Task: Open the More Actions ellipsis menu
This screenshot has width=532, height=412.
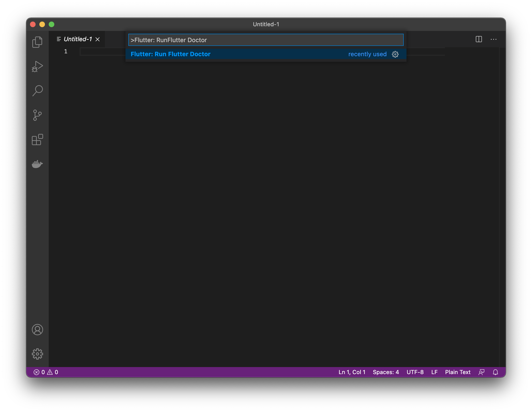Action: [x=494, y=39]
